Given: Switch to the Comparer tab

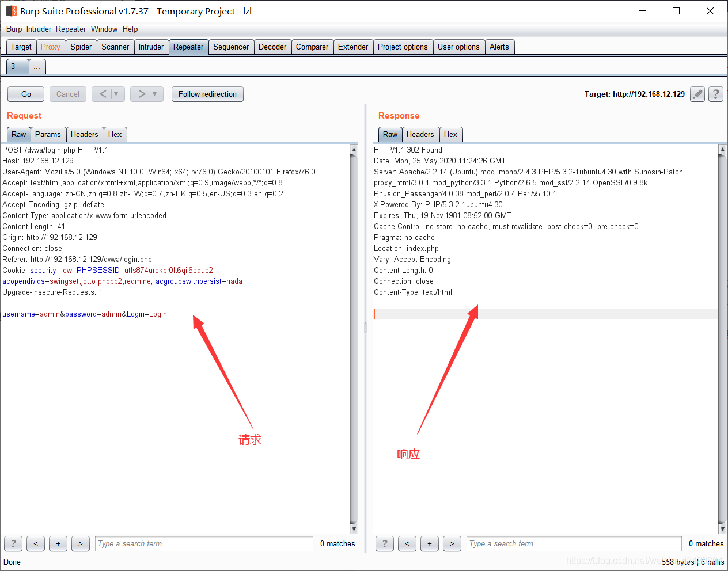Looking at the screenshot, I should [x=312, y=47].
